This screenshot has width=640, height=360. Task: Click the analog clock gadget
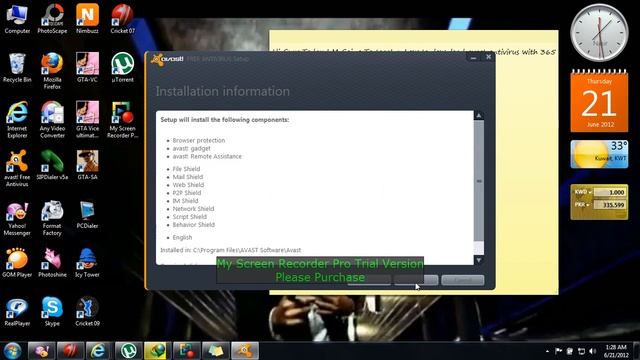pos(599,33)
